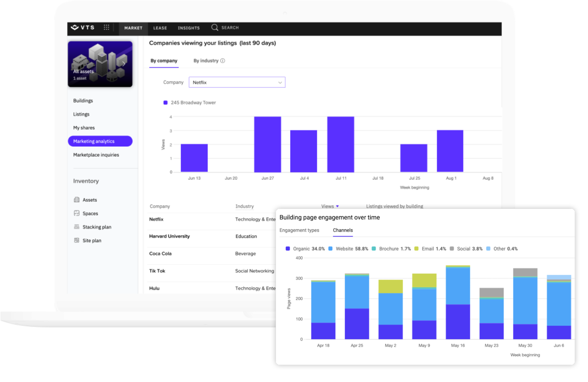Open Buildings in the sidebar
The image size is (588, 382).
point(83,101)
